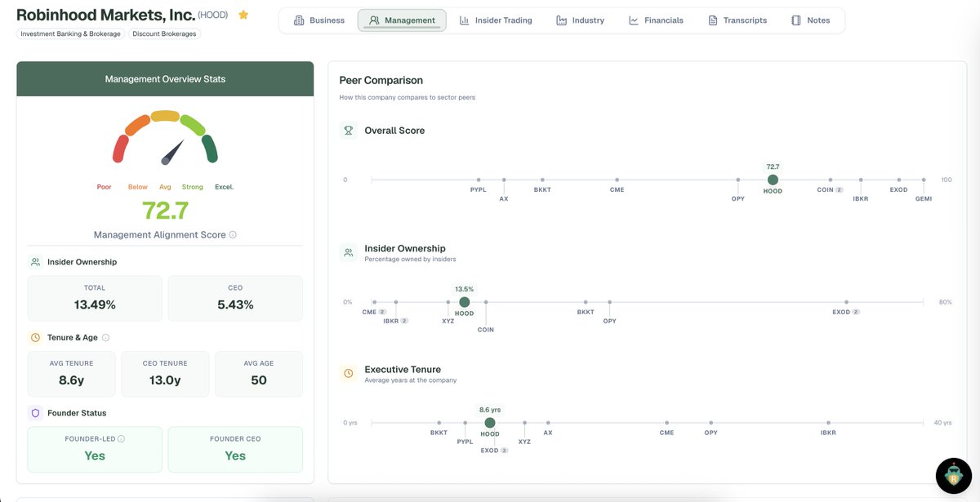Click the 8.6y average tenure value
The width and height of the screenshot is (980, 502).
[71, 380]
